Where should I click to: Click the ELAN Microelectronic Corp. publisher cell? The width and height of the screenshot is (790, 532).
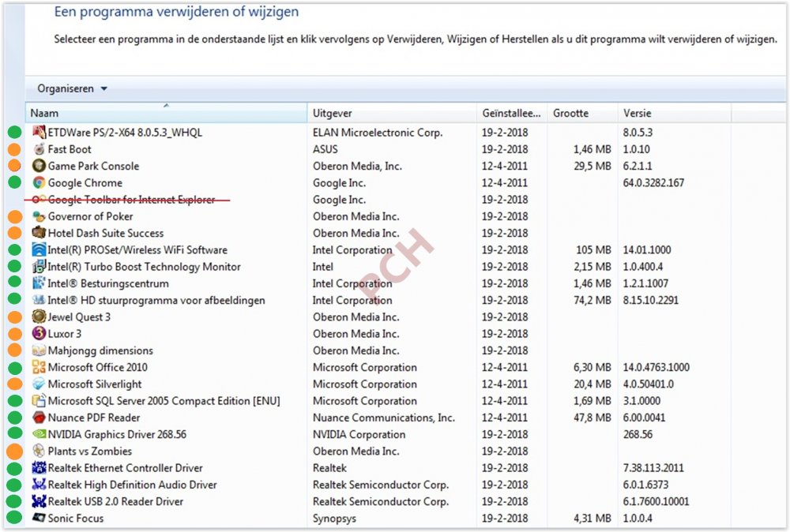378,133
